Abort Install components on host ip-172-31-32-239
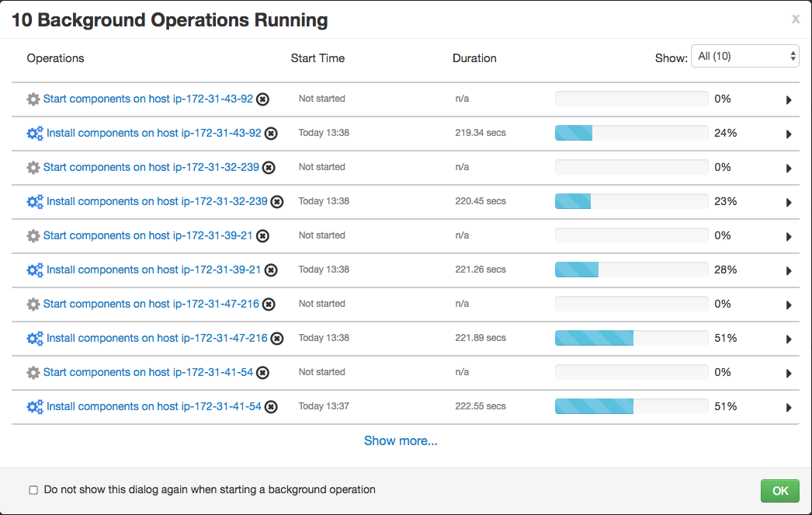The image size is (812, 515). point(276,201)
